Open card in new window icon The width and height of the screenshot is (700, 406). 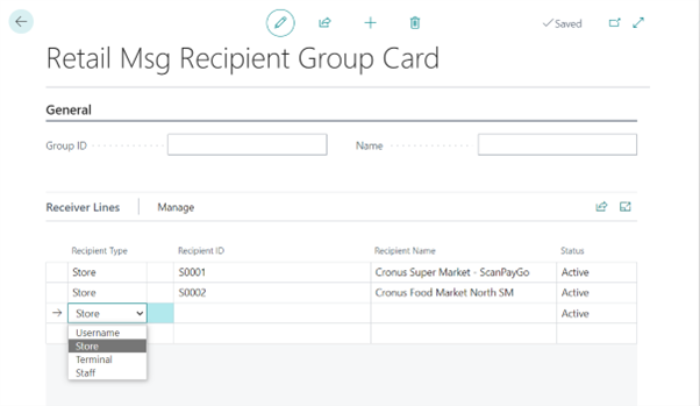[615, 23]
